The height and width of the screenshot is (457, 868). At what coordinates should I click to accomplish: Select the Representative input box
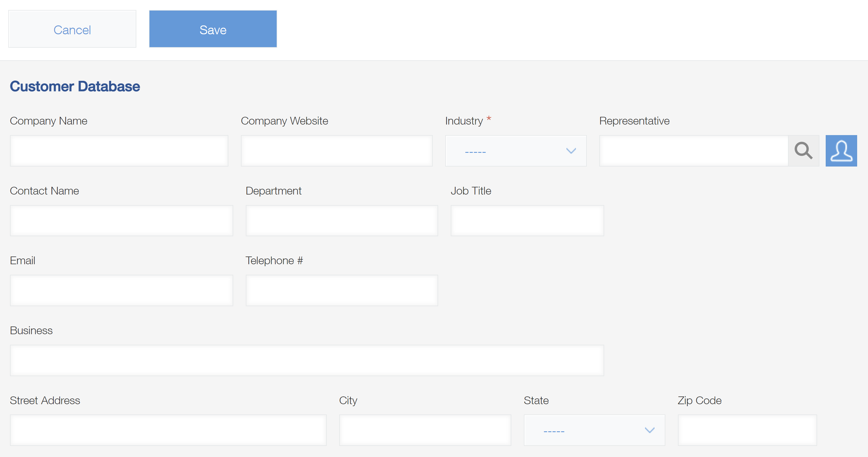(x=693, y=151)
